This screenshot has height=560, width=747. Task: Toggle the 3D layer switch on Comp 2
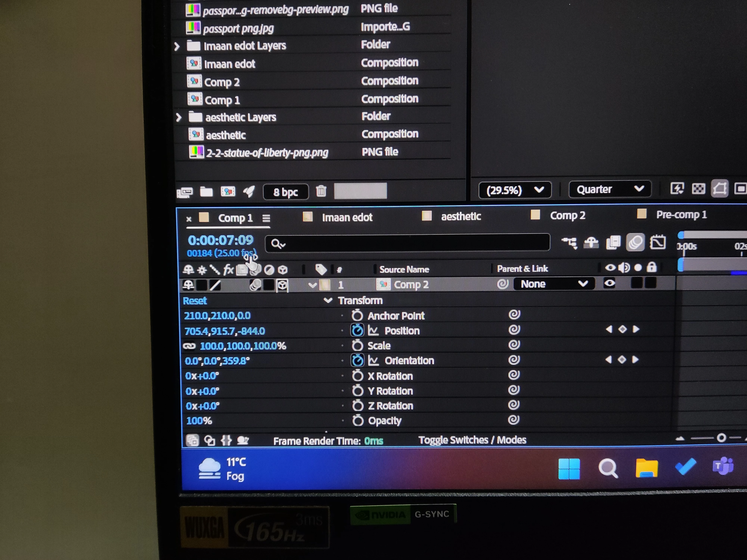tap(282, 286)
